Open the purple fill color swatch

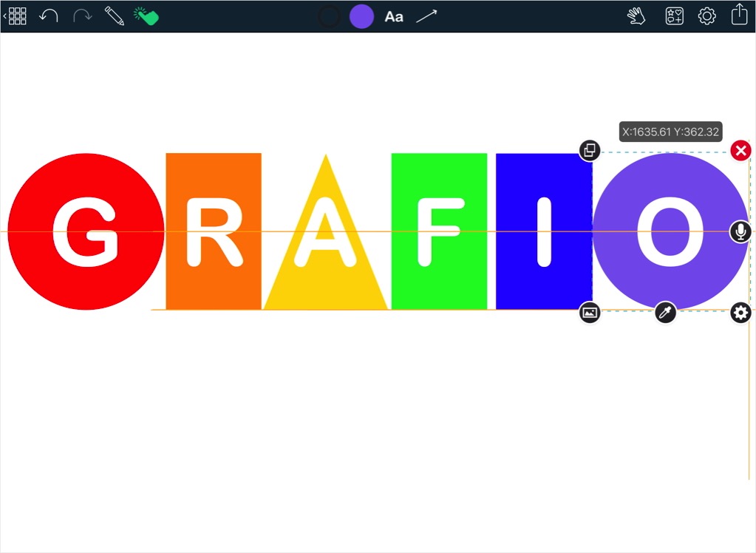(x=361, y=16)
